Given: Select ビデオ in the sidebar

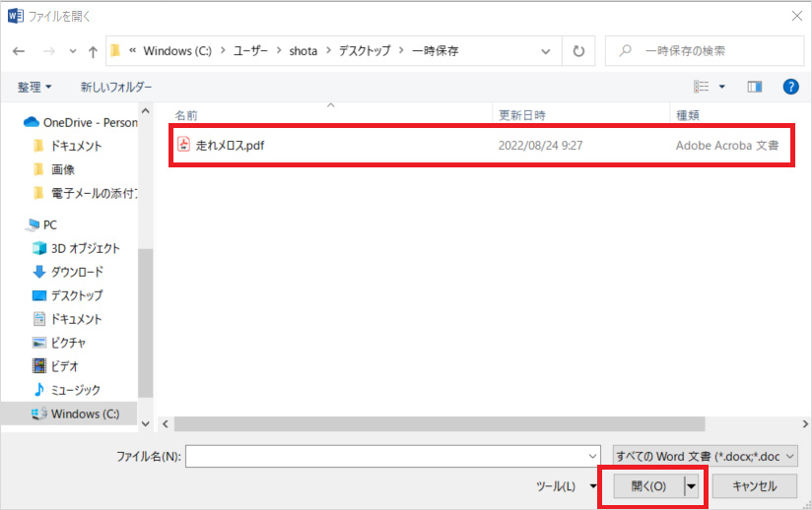Looking at the screenshot, I should pos(55,366).
